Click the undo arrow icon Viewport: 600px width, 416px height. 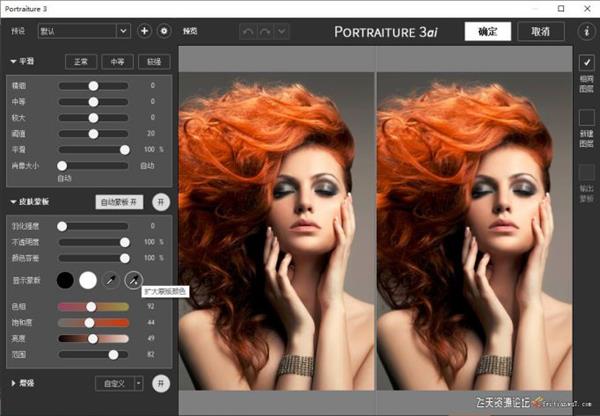point(250,31)
